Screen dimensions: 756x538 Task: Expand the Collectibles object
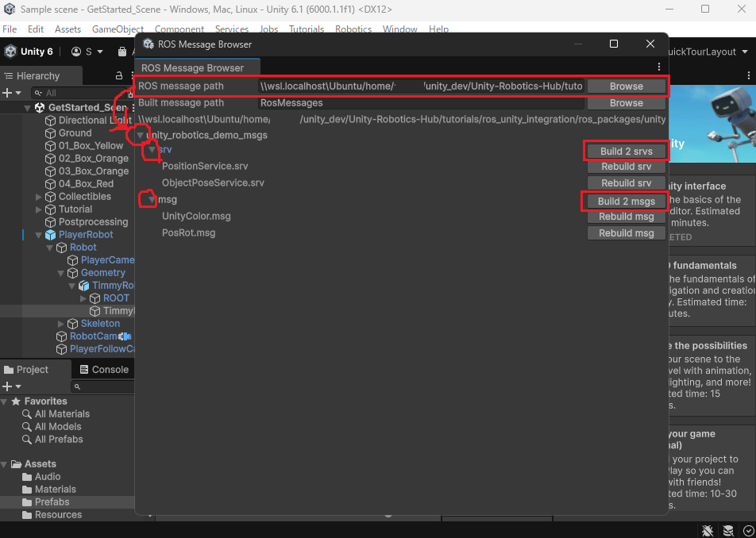click(x=39, y=197)
